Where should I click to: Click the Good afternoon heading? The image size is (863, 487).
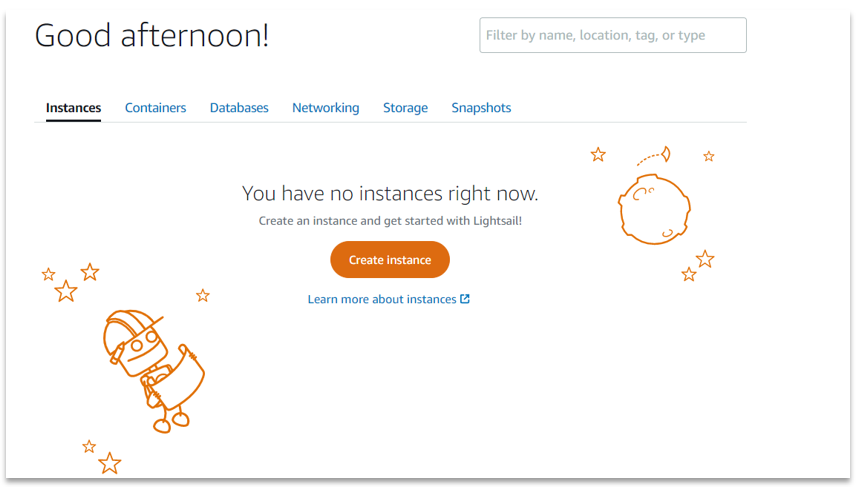click(x=152, y=36)
